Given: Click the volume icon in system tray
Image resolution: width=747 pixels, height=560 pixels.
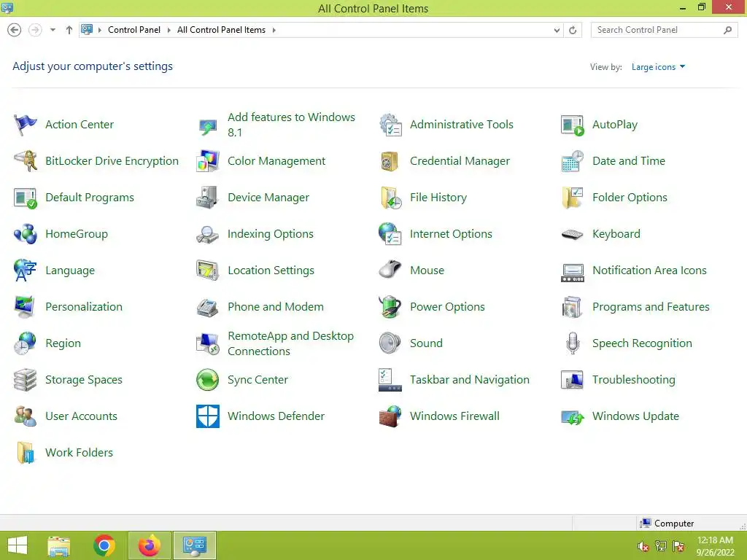Looking at the screenshot, I should click(x=643, y=546).
